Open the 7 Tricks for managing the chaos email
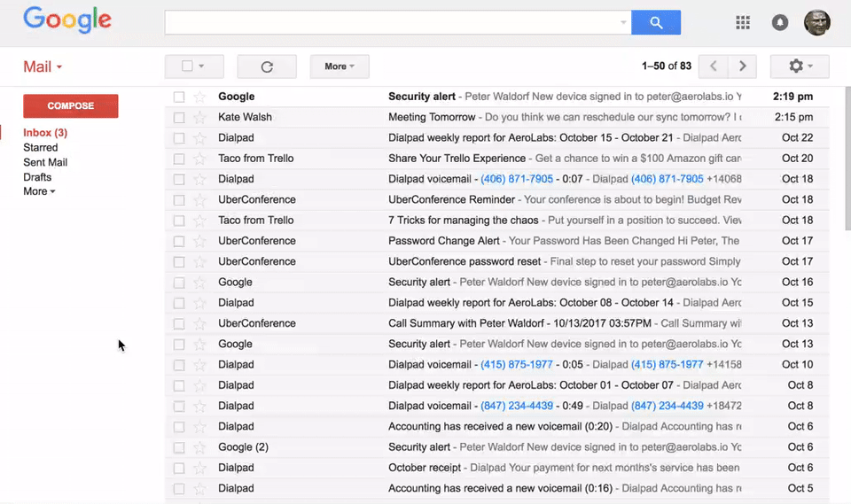851x504 pixels. [x=496, y=221]
